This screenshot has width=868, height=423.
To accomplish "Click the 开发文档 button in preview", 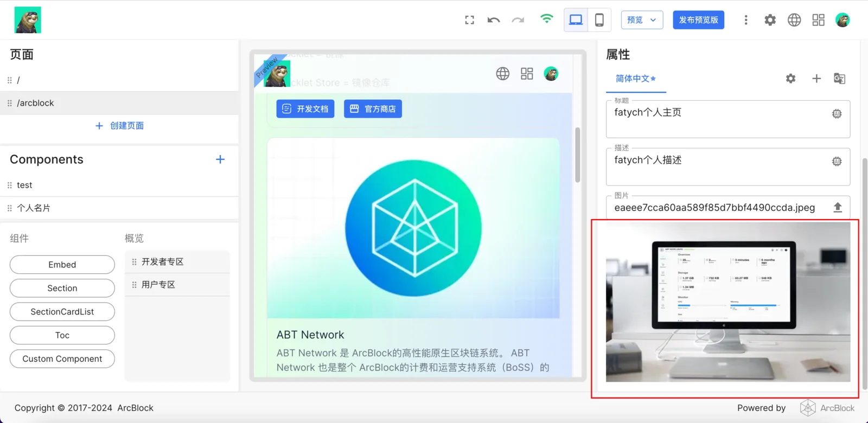I will [x=305, y=109].
